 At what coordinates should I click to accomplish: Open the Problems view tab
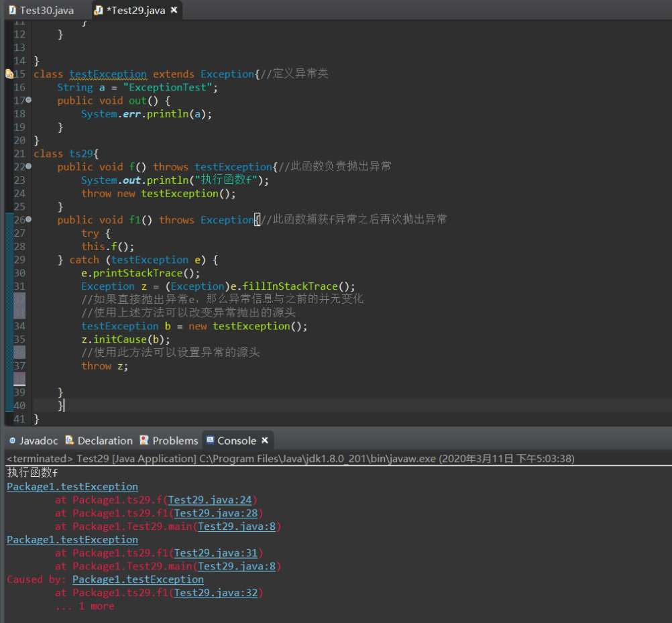[x=175, y=441]
